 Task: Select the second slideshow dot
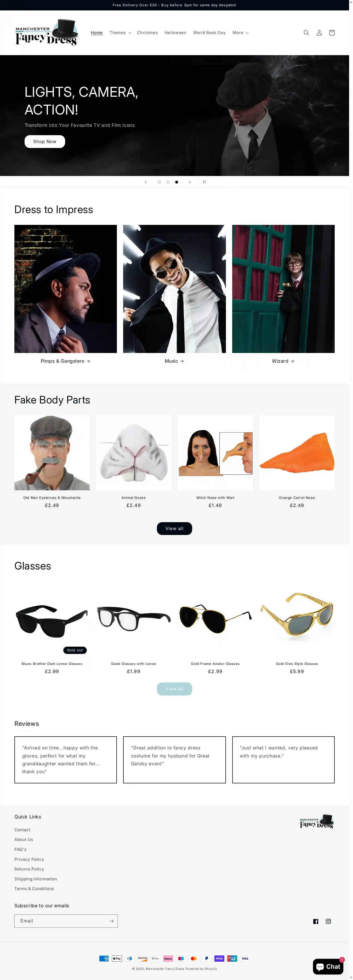coord(168,182)
